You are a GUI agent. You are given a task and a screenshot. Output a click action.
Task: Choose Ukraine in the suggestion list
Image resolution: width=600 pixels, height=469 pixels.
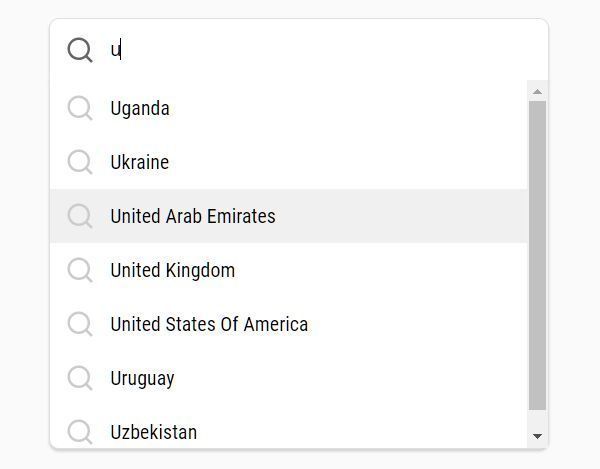(x=140, y=162)
